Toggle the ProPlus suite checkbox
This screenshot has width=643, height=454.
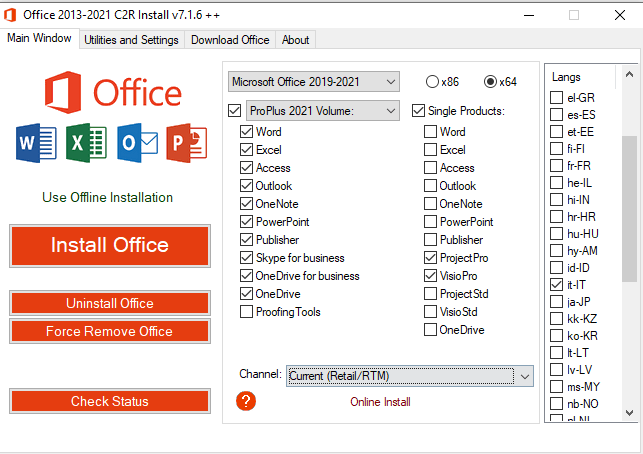point(235,111)
